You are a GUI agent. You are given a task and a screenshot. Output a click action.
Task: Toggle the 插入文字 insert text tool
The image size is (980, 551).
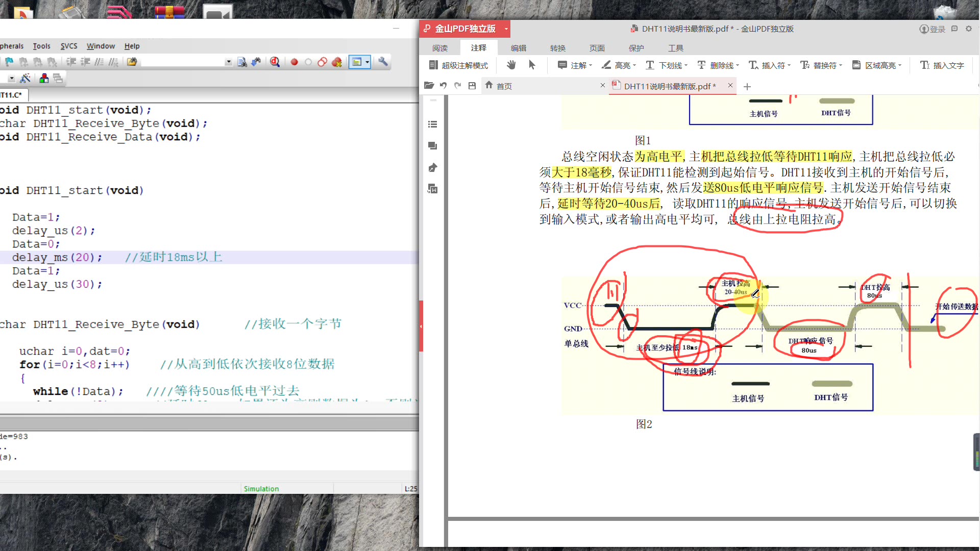942,65
